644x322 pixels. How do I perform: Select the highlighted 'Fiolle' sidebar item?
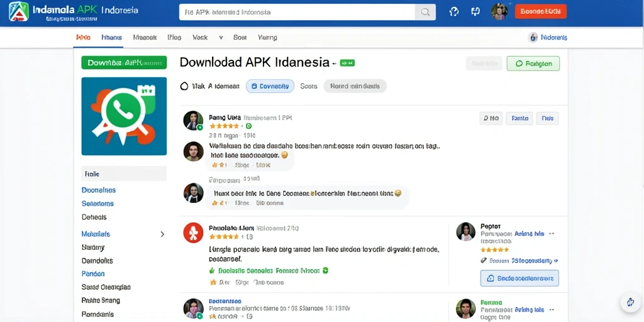click(x=124, y=174)
